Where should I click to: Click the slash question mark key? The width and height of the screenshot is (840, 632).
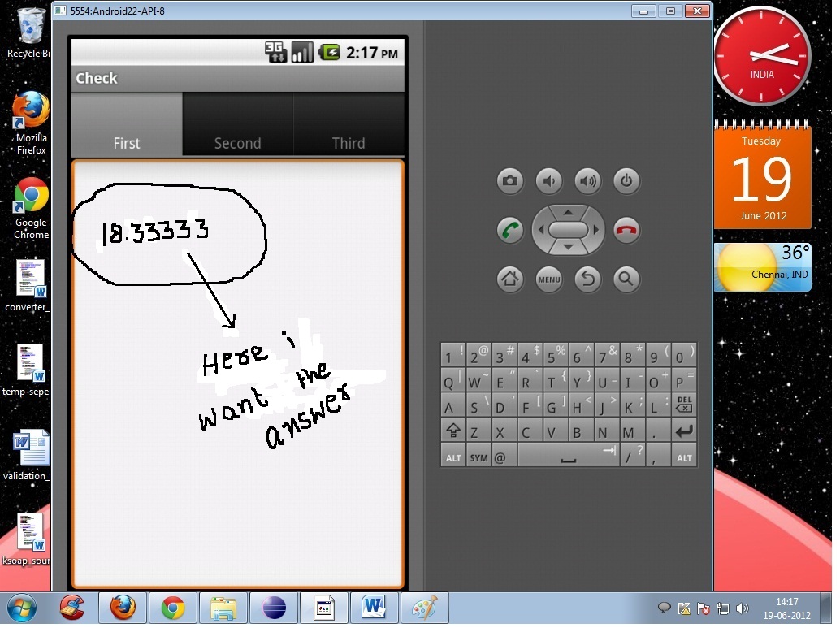[x=633, y=457]
